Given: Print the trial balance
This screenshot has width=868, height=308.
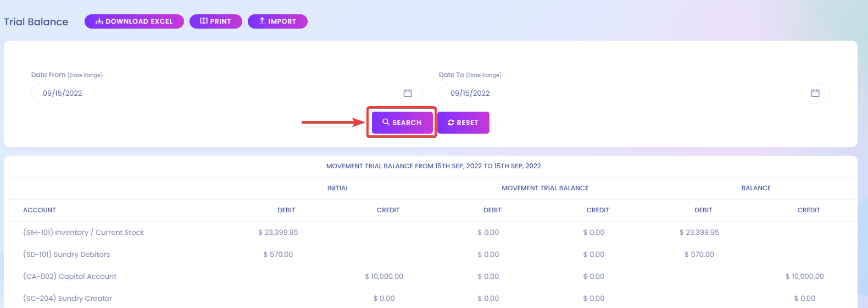Looking at the screenshot, I should coord(216,21).
